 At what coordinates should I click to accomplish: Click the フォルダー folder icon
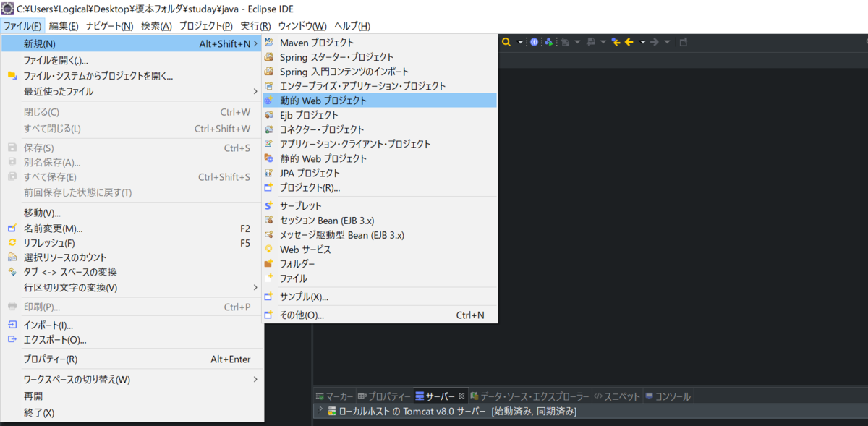(269, 264)
